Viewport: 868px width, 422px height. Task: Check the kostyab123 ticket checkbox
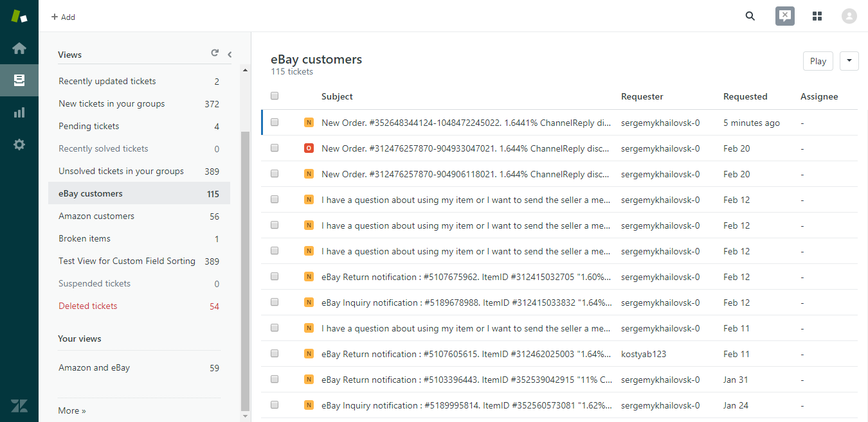(x=275, y=353)
